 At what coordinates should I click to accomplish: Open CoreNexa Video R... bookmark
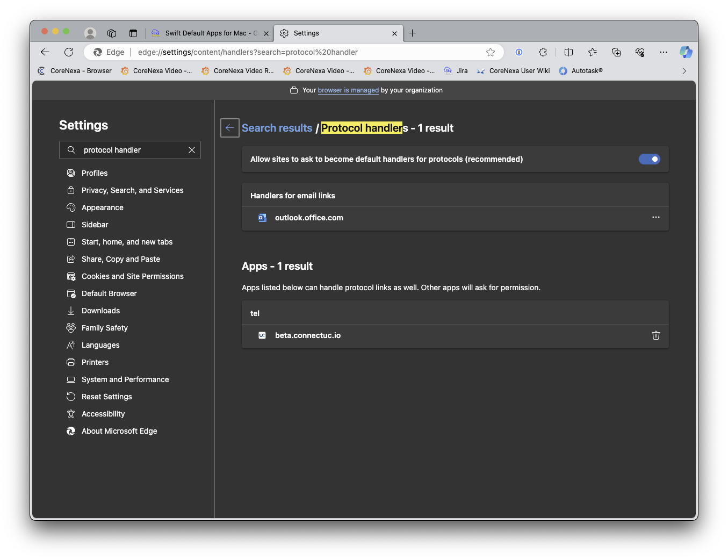[237, 71]
